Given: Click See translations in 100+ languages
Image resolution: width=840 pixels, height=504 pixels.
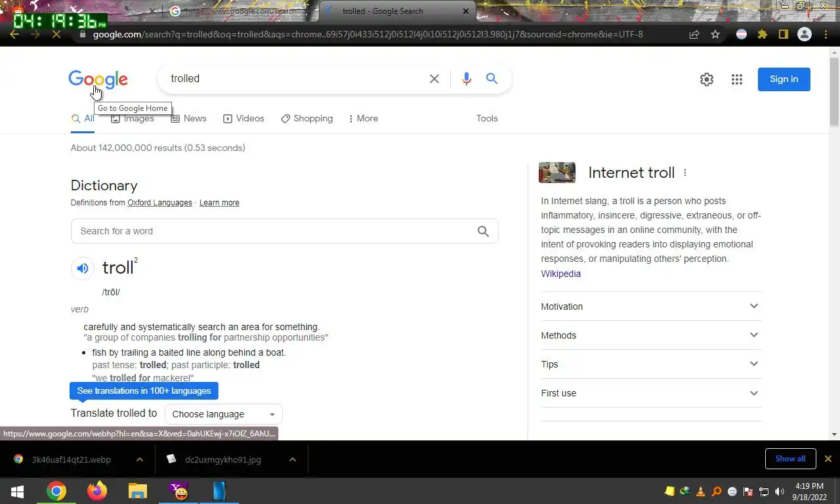Looking at the screenshot, I should 144,391.
